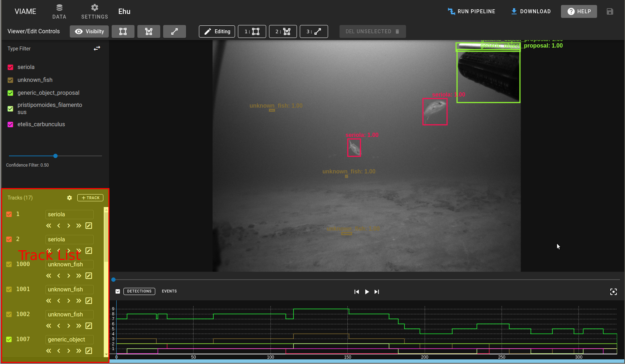Recenter the image view icon
The height and width of the screenshot is (364, 625).
click(x=614, y=292)
